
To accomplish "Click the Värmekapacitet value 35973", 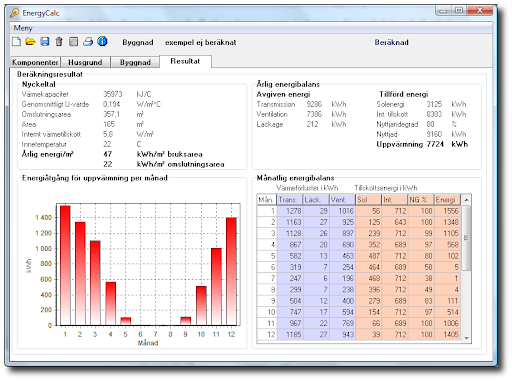I will tap(113, 94).
